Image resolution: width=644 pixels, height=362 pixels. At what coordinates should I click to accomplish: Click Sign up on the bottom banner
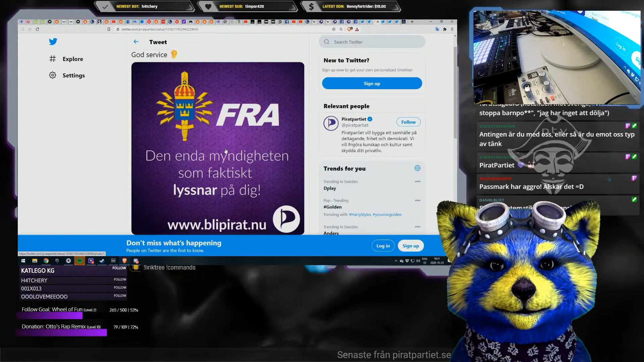coord(411,246)
